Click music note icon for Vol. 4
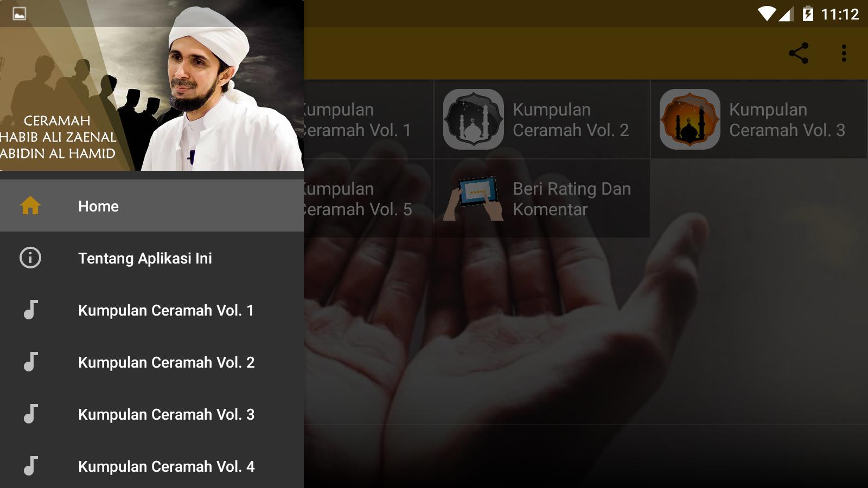Image resolution: width=868 pixels, height=488 pixels. pyautogui.click(x=30, y=466)
